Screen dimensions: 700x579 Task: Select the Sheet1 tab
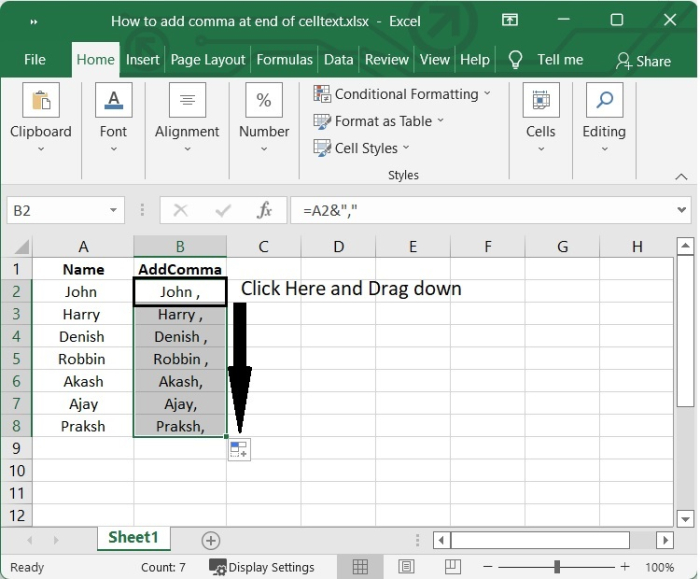(133, 538)
